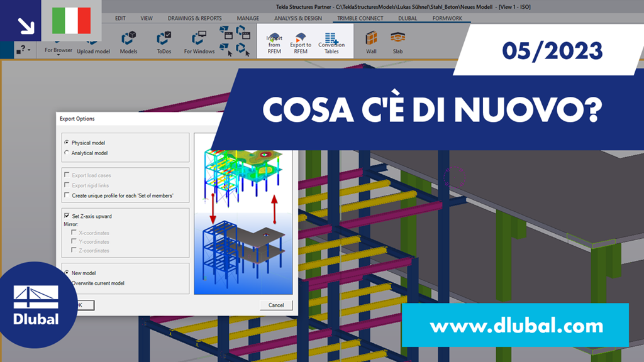The image size is (644, 362).
Task: Switch to the DLUBAL ribbon tab
Action: (408, 18)
